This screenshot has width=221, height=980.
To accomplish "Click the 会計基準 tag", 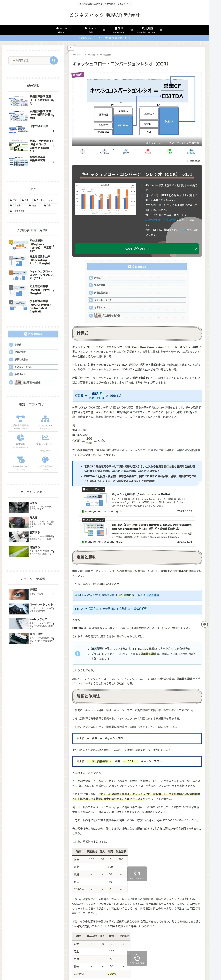I will [15, 205].
